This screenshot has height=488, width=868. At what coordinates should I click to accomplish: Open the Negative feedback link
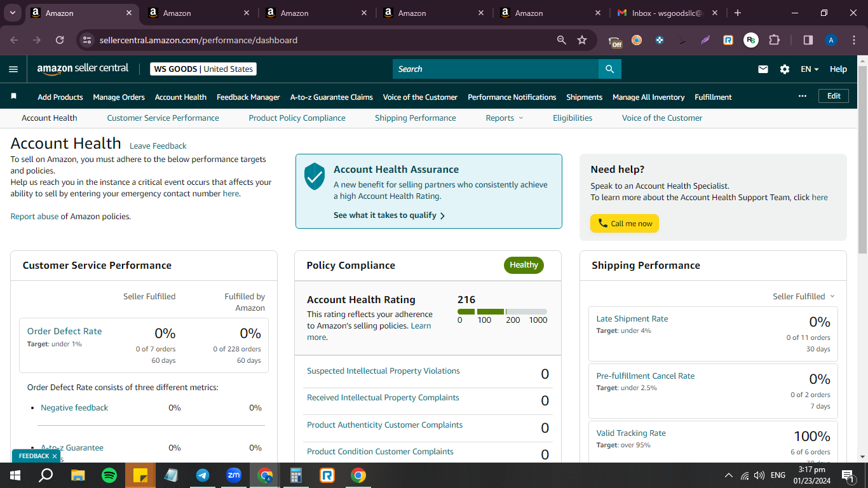point(74,407)
